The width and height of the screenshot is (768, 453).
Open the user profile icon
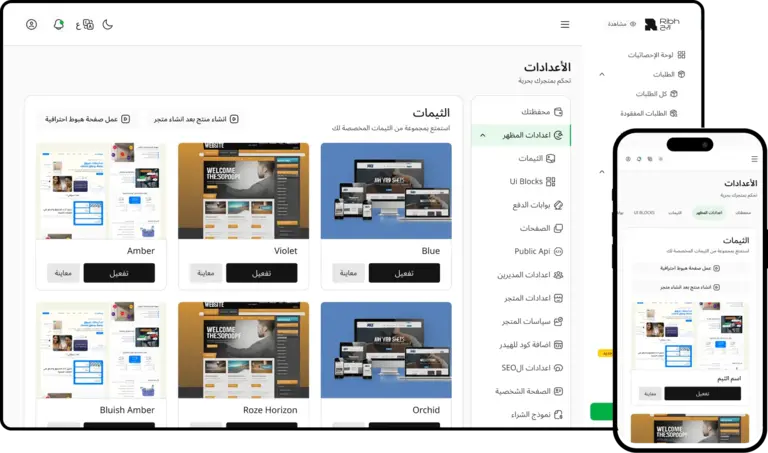click(x=31, y=24)
